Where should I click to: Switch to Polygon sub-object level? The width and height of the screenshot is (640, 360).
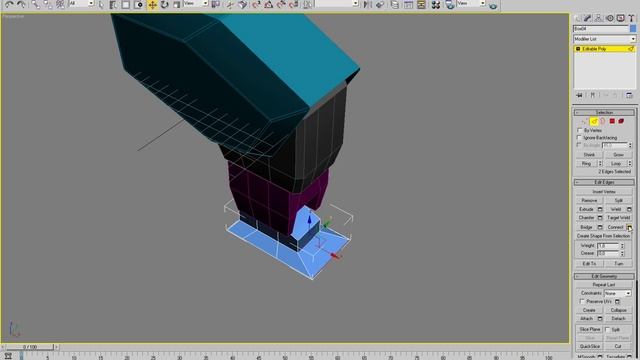click(612, 121)
